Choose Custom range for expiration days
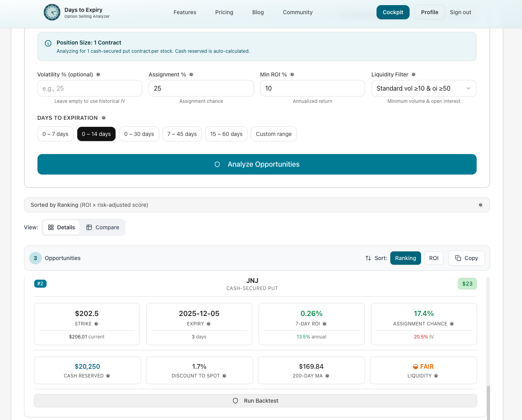Screen dimensions: 522x420 (274, 134)
